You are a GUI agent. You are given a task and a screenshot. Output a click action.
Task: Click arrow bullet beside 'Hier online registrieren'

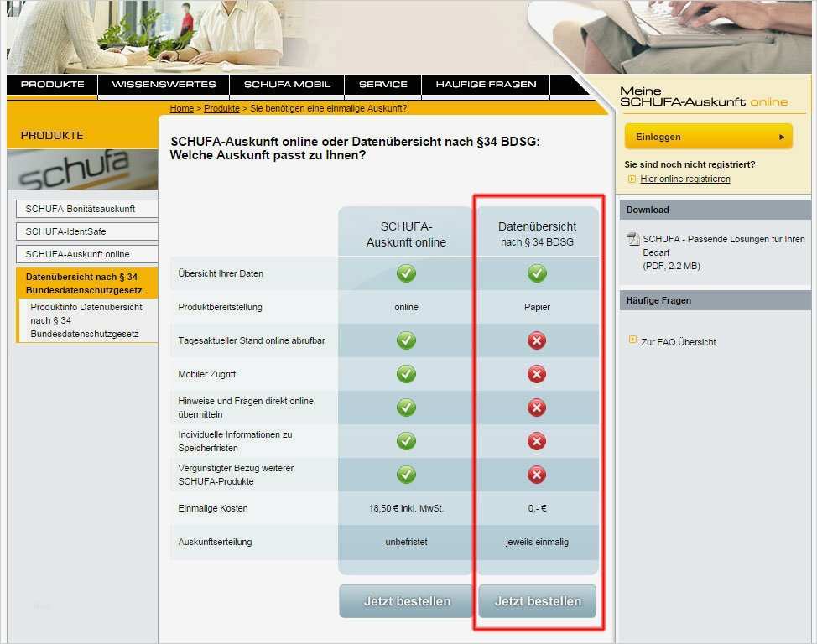click(x=632, y=179)
